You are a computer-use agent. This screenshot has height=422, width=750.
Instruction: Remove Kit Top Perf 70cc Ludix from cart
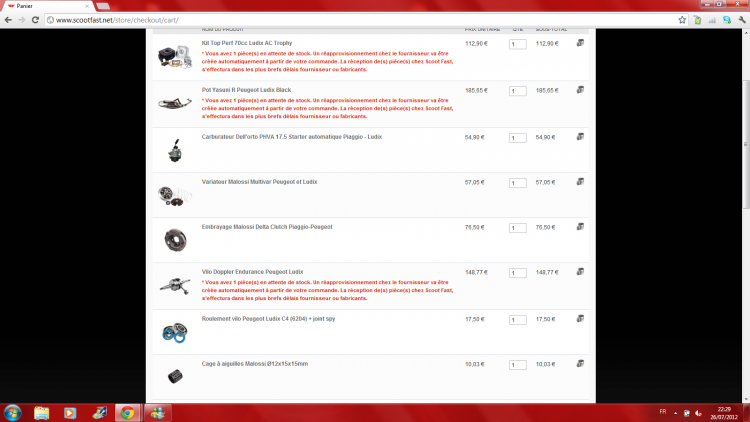[x=580, y=43]
